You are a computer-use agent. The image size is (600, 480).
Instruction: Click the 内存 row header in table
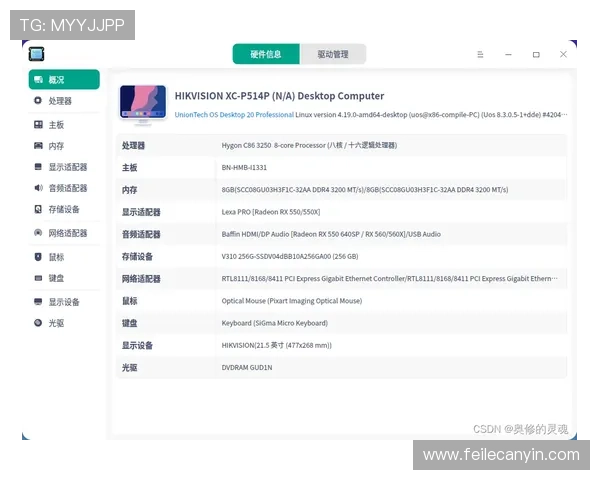(x=129, y=190)
